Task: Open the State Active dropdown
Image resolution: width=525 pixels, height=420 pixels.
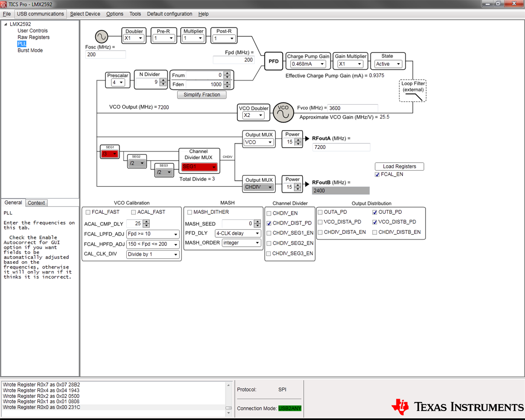Action: [388, 64]
